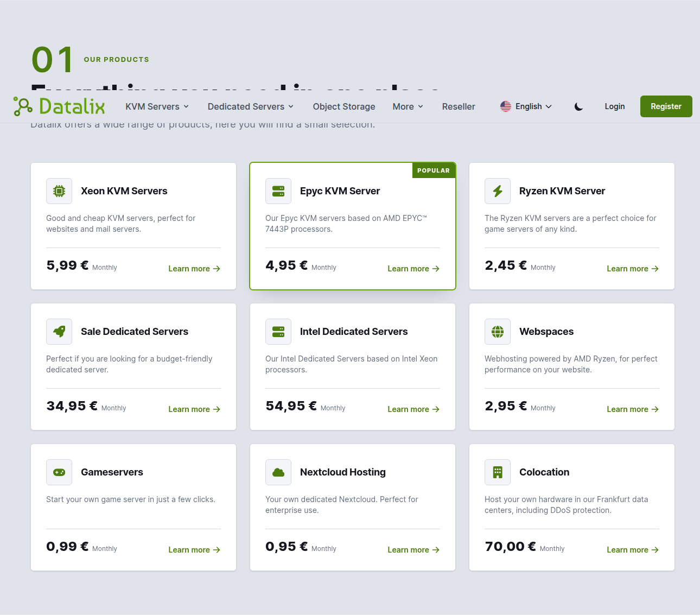
Task: Learn more about Sale Dedicated Servers
Action: click(194, 409)
